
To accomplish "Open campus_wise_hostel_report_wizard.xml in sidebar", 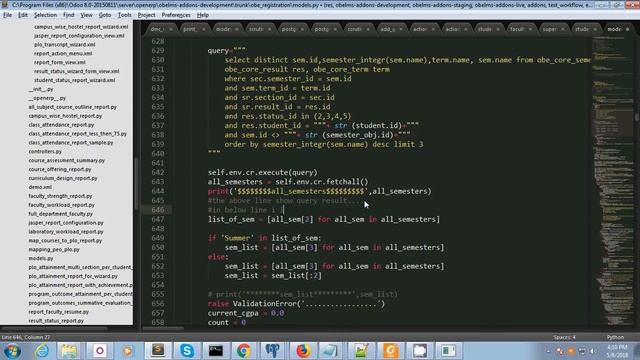I will point(81,27).
